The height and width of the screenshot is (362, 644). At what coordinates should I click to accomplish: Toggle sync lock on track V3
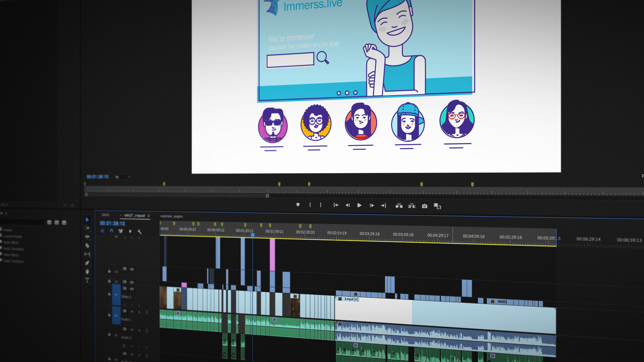tap(124, 268)
